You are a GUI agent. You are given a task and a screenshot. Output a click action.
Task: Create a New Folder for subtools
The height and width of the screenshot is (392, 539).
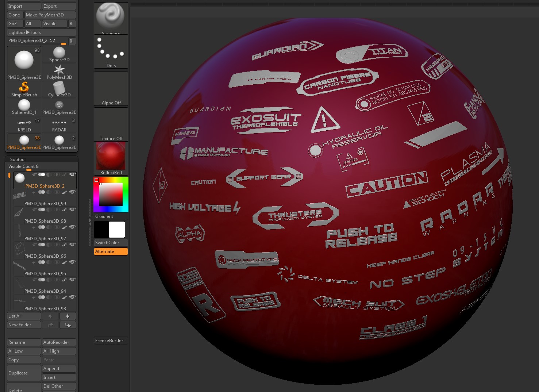(24, 325)
